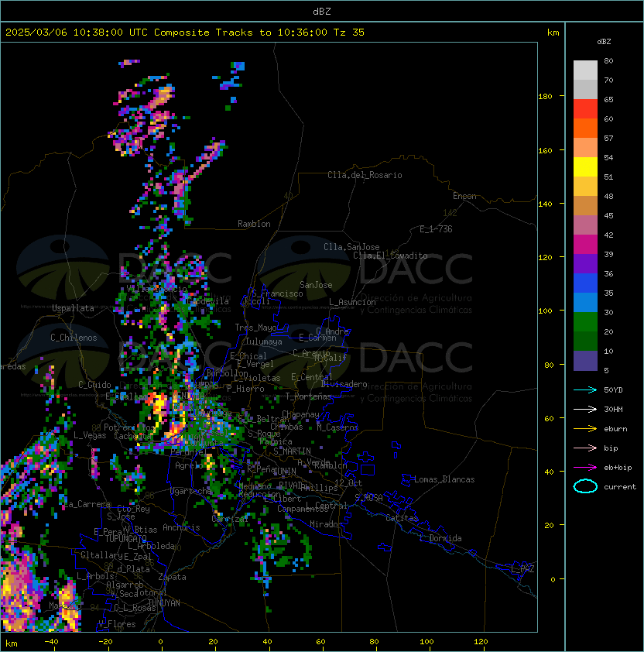Click the 2025/03/06 Composite Tracks header text
The height and width of the screenshot is (652, 644).
pos(184,33)
